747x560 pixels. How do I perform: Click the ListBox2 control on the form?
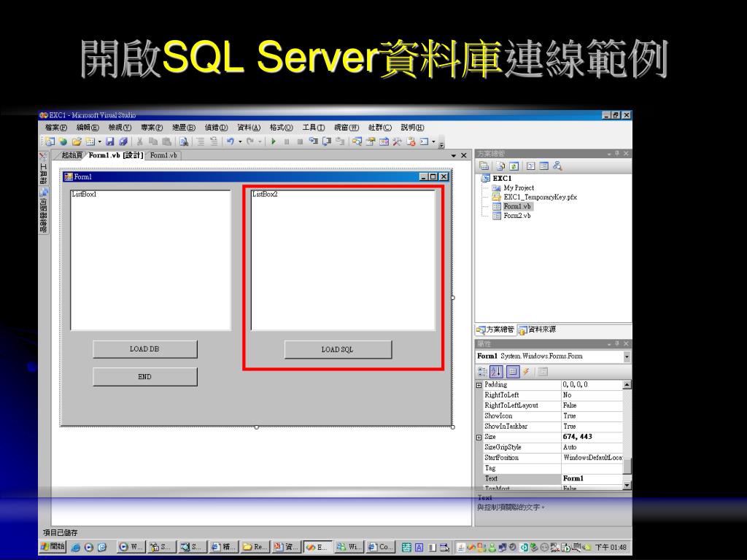click(x=343, y=260)
